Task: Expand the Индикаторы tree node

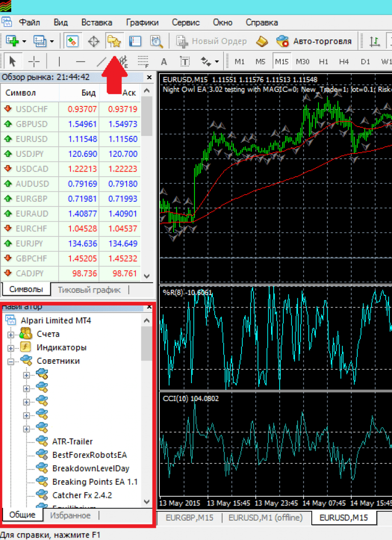Action: (11, 348)
